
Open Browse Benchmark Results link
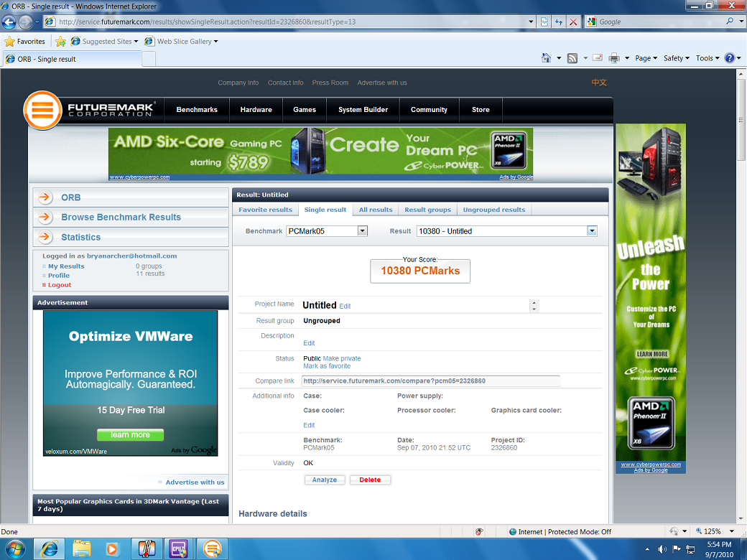(121, 217)
